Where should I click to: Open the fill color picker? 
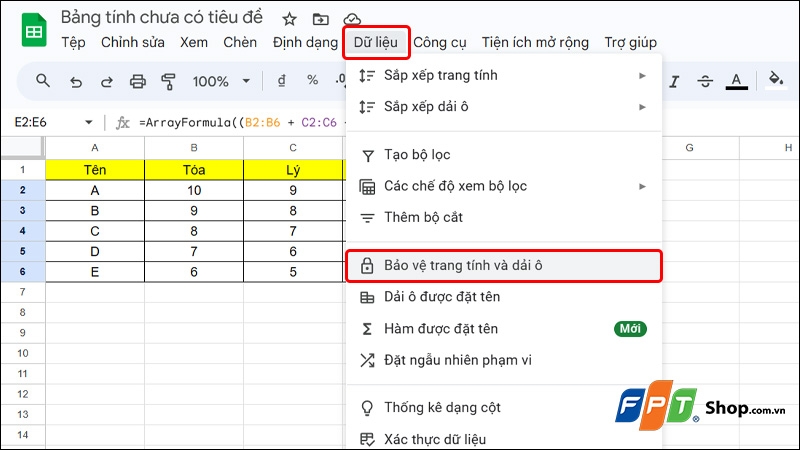tap(776, 81)
